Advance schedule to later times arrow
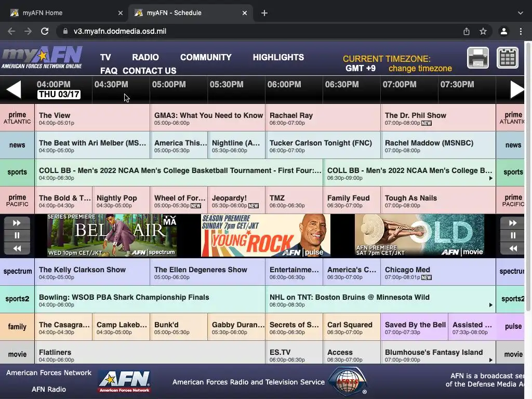The width and height of the screenshot is (532, 399). coord(517,89)
